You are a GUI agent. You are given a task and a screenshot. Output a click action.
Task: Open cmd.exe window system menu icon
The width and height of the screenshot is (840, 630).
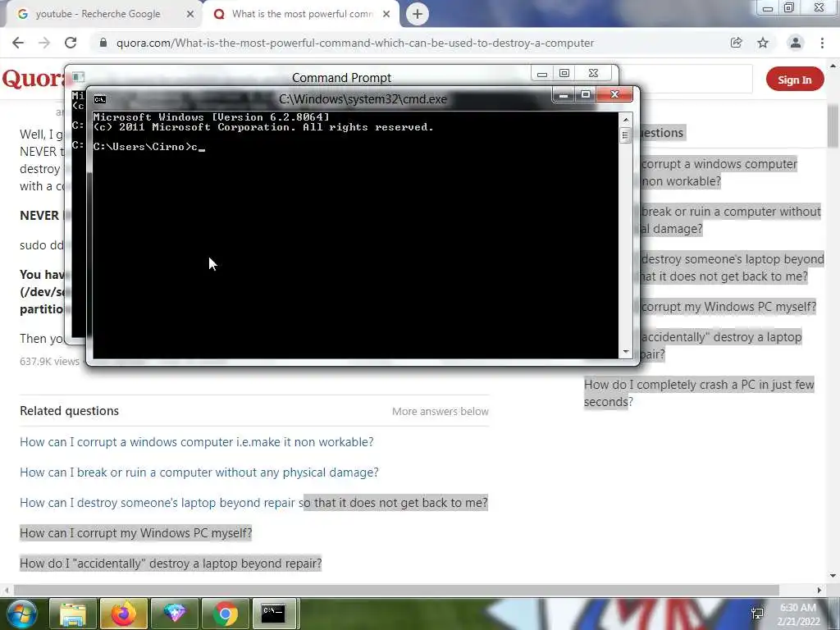pyautogui.click(x=99, y=99)
